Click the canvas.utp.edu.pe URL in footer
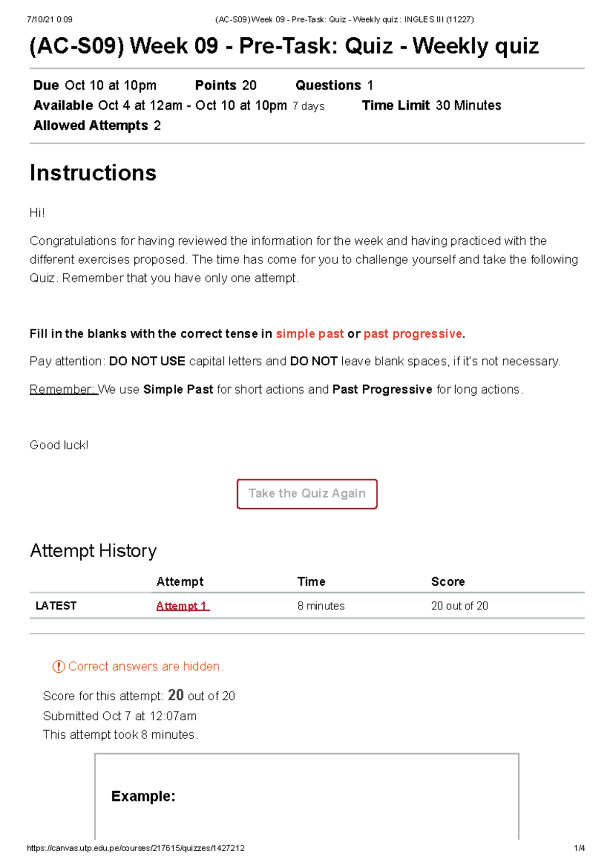This screenshot has width=613, height=868. (x=135, y=848)
